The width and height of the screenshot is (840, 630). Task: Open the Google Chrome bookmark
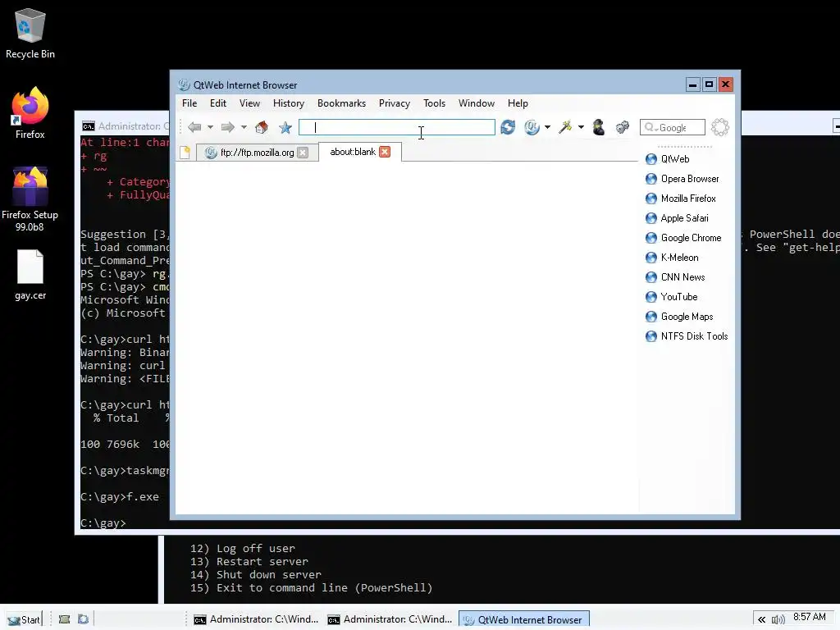[x=683, y=238]
